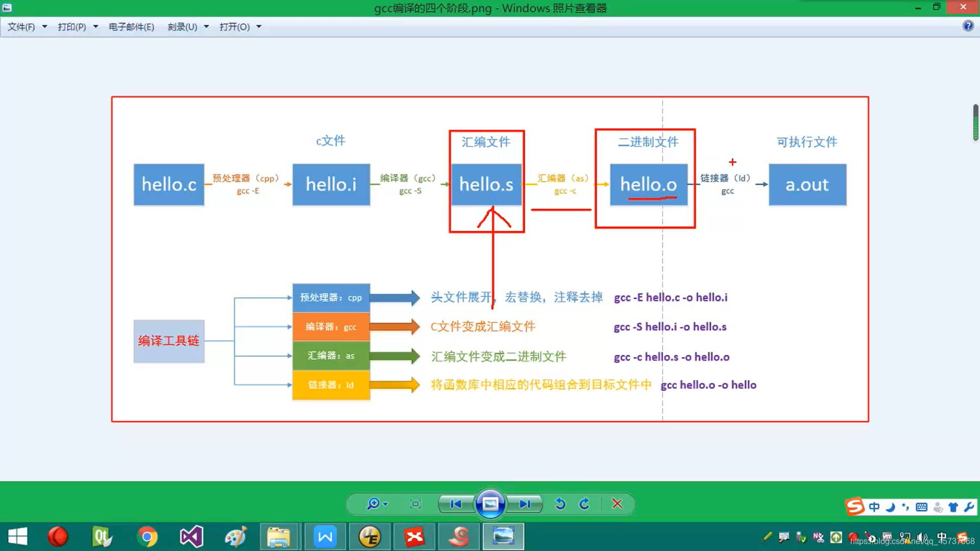
Task: Open the soft keyboard from Sogou bar
Action: point(921,507)
